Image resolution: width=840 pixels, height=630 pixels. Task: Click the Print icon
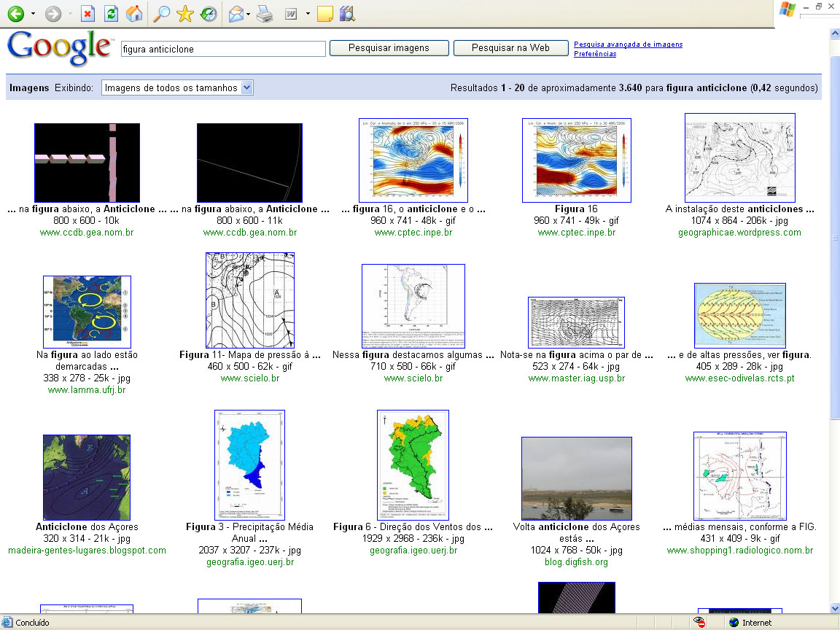point(265,14)
